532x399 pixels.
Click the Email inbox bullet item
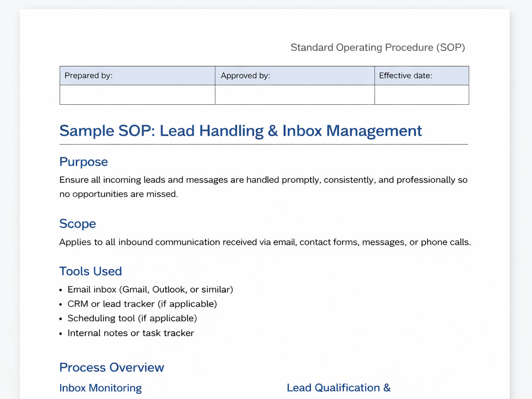pos(151,289)
